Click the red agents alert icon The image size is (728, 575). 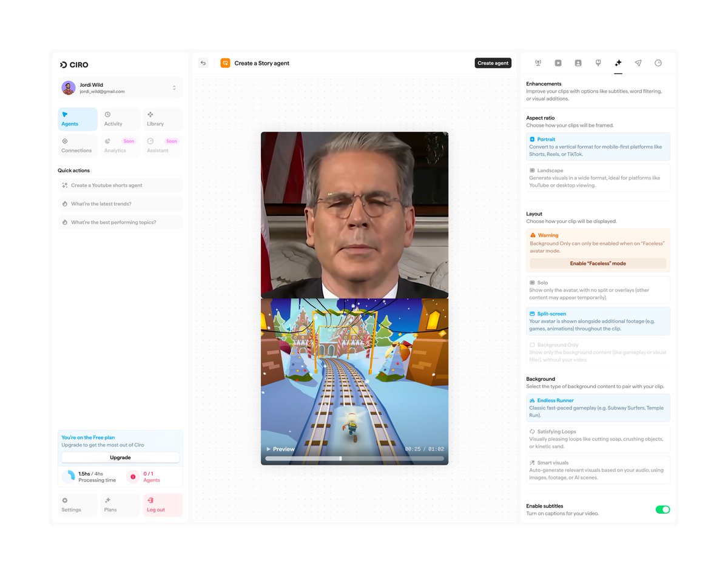tap(133, 477)
